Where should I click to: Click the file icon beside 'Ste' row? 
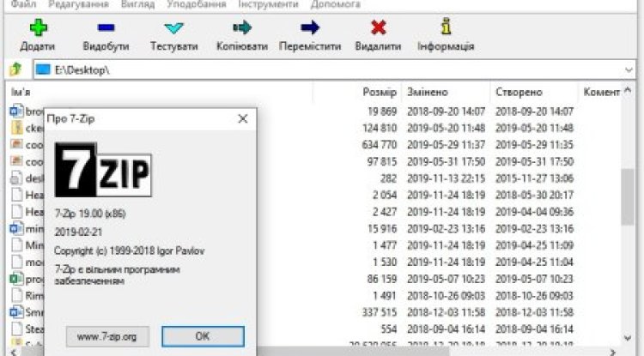click(16, 329)
